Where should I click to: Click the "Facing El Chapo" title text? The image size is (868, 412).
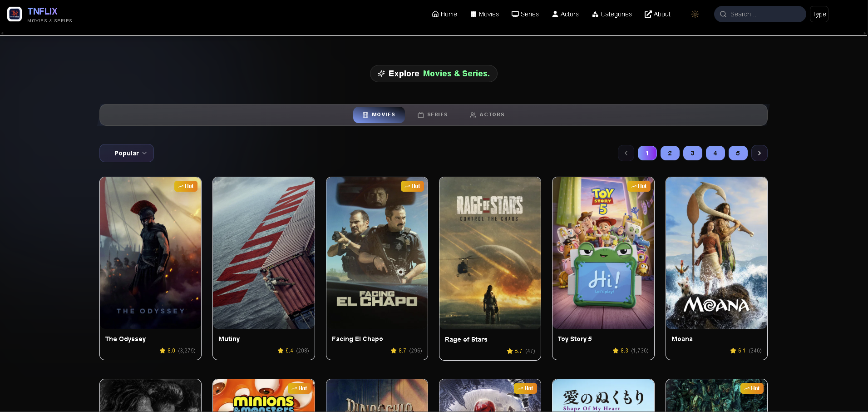click(x=357, y=339)
